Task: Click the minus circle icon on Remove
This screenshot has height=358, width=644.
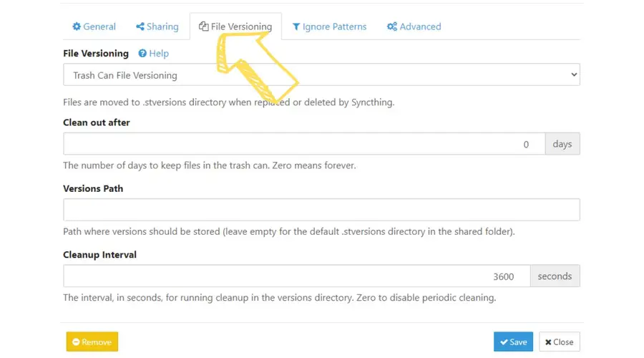Action: [x=76, y=342]
